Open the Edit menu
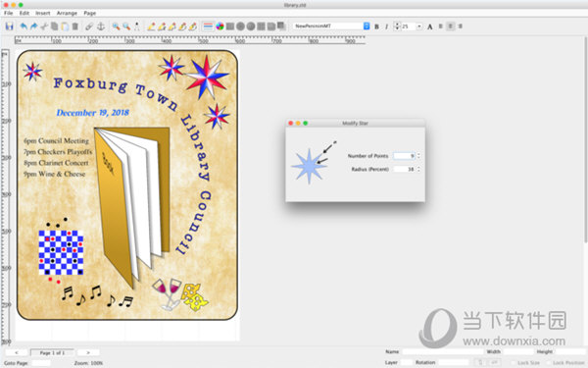588x368 pixels. (x=24, y=13)
